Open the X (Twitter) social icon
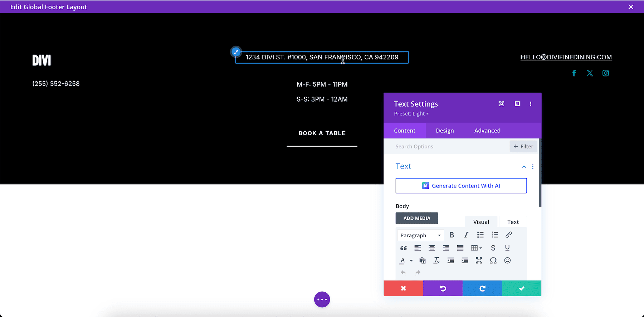 click(590, 73)
